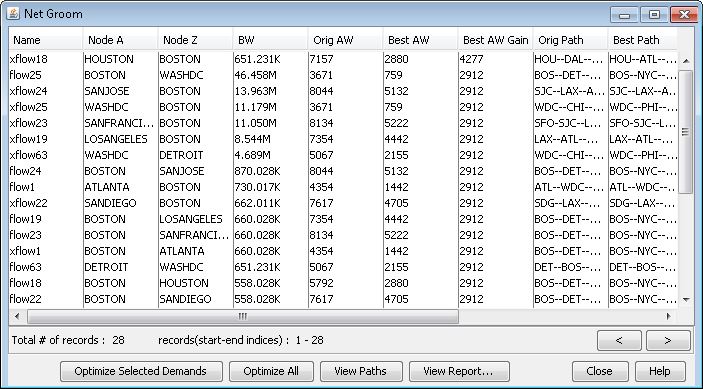The image size is (703, 389).
Task: Click BW value 651.231K in xflow18 row
Action: click(x=257, y=59)
